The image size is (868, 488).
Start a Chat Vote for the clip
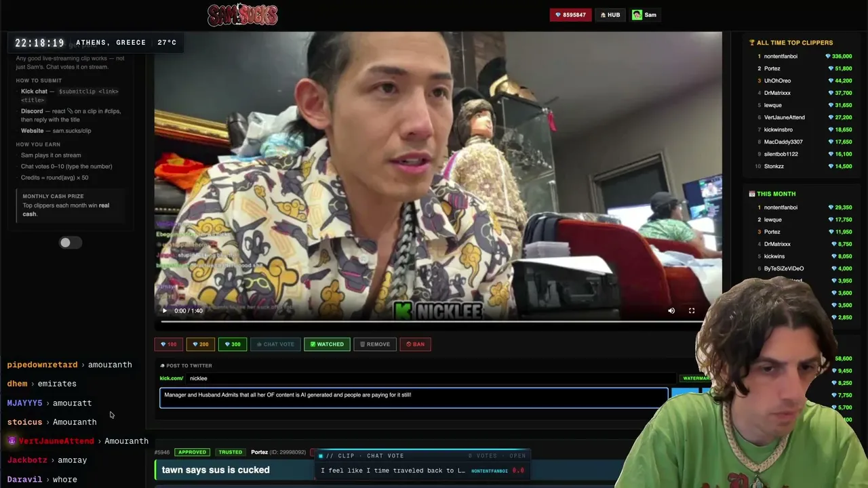[275, 344]
